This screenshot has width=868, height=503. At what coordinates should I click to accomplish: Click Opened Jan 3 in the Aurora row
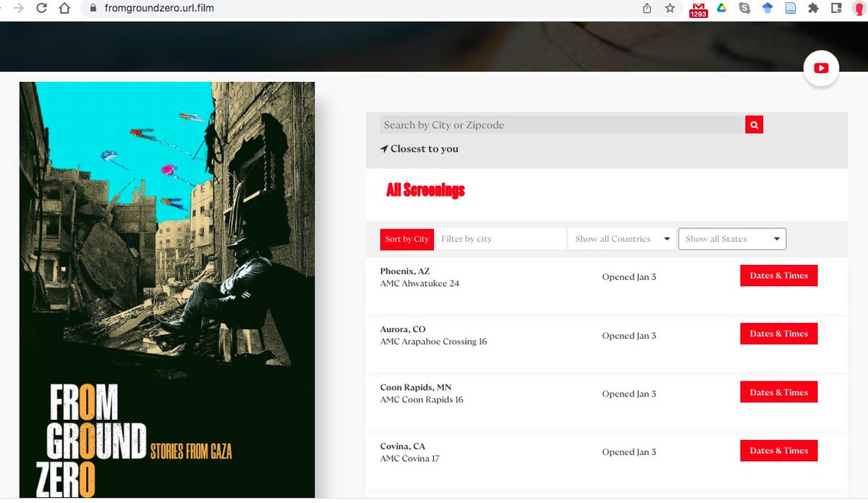point(629,336)
